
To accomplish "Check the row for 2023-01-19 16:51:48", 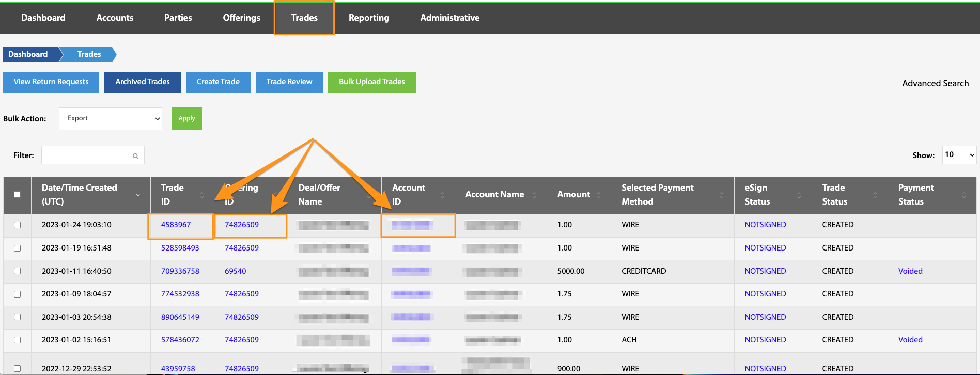I will 18,248.
